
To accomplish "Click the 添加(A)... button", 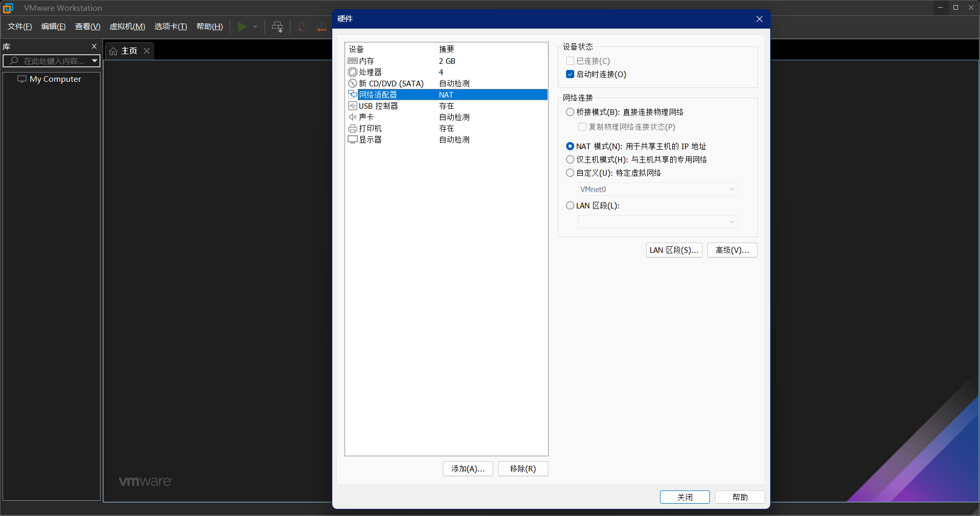I will pyautogui.click(x=468, y=468).
